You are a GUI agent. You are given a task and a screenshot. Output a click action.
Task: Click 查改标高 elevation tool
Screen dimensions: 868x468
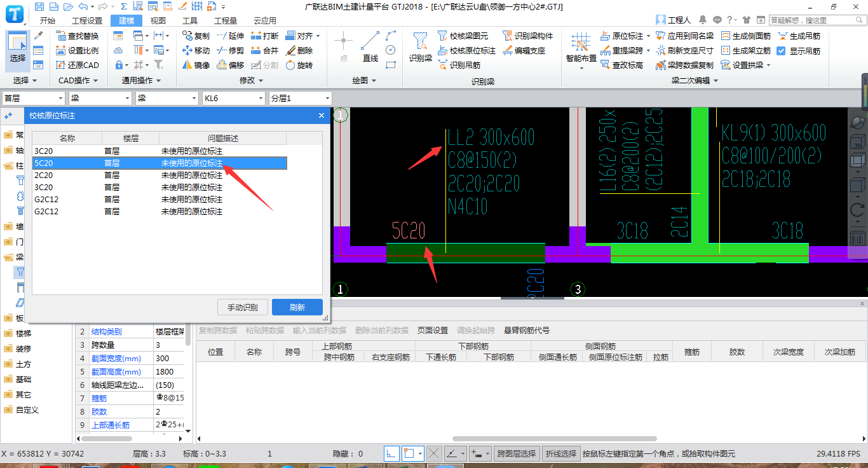click(x=621, y=65)
